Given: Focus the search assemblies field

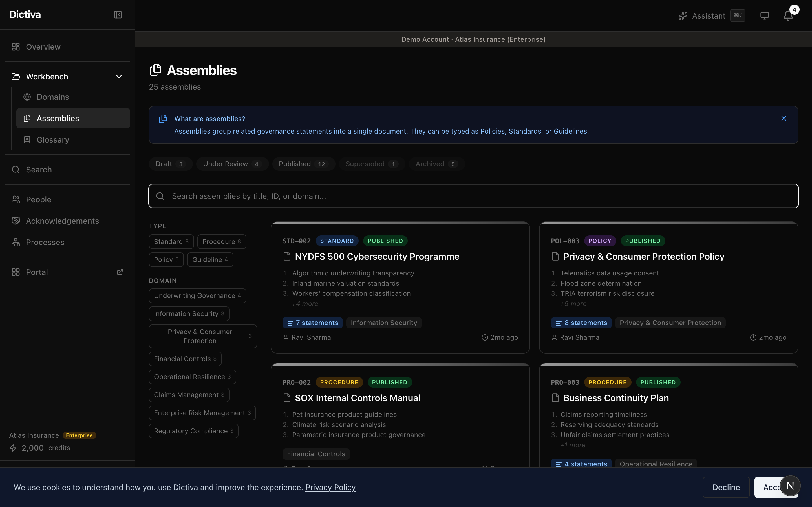Looking at the screenshot, I should coord(473,196).
